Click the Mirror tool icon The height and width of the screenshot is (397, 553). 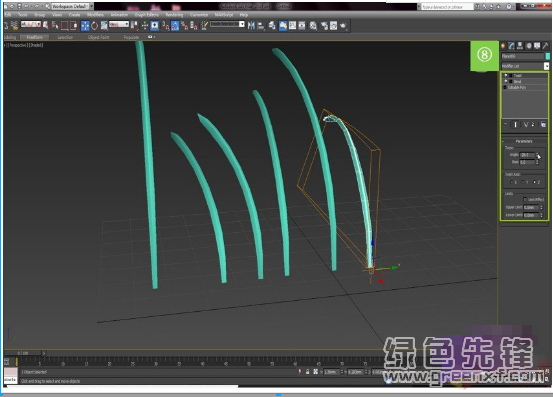pyautogui.click(x=251, y=25)
